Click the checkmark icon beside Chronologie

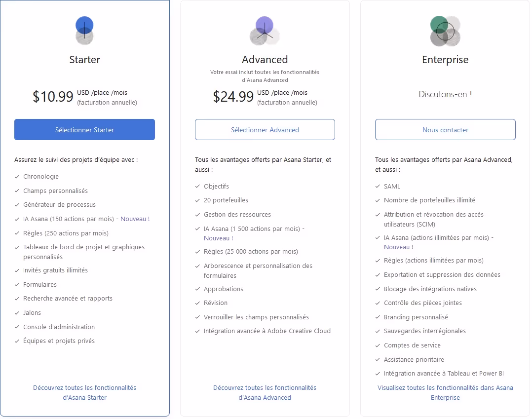17,177
